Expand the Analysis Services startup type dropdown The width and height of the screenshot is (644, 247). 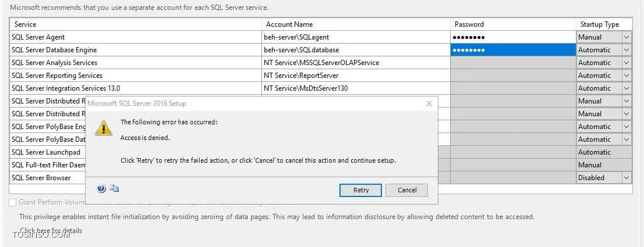(627, 63)
